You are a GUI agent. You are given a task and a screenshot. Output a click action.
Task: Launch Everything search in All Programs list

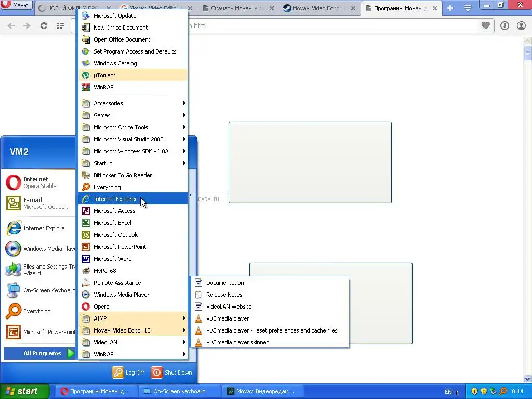pyautogui.click(x=133, y=187)
